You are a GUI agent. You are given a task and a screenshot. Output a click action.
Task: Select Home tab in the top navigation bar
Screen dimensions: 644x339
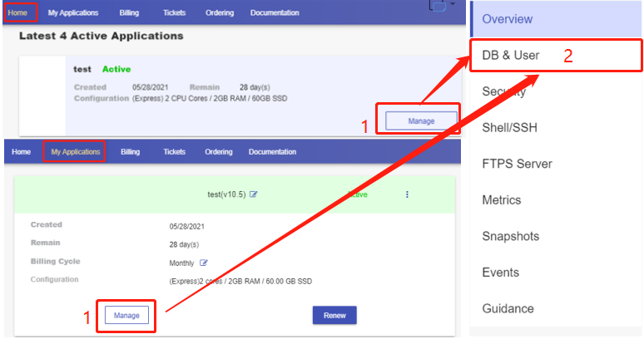coord(17,12)
